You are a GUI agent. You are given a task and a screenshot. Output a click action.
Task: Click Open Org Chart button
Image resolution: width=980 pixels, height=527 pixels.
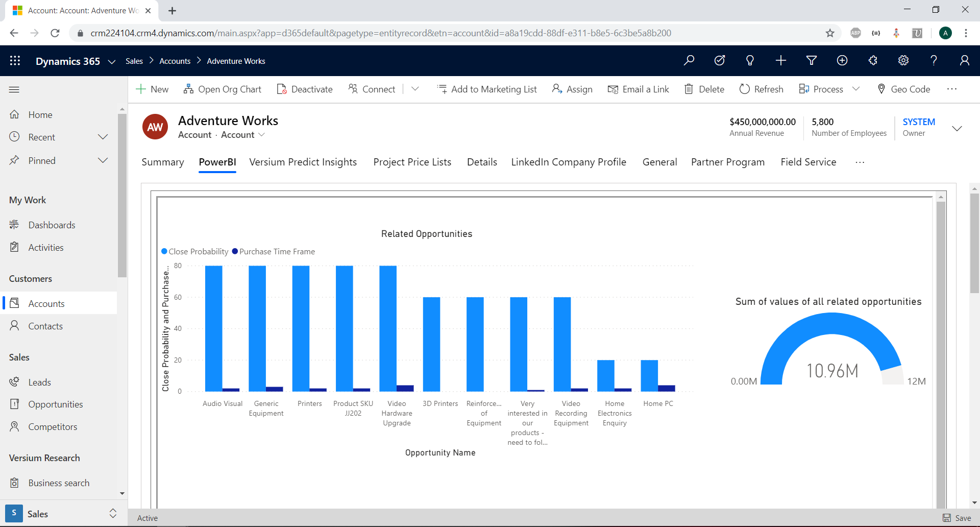pyautogui.click(x=223, y=89)
